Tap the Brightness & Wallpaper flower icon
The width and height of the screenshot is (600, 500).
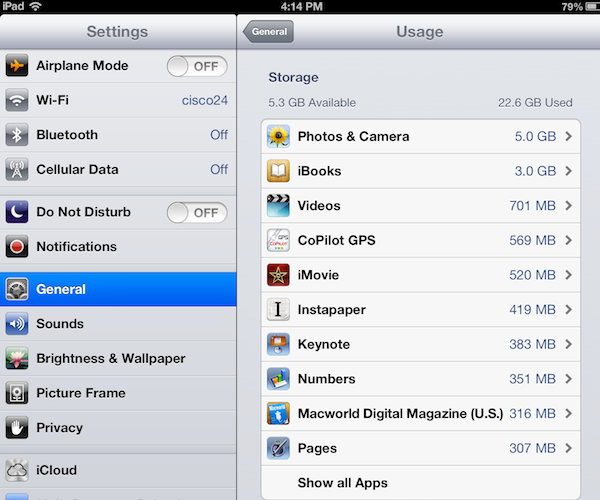coord(16,358)
